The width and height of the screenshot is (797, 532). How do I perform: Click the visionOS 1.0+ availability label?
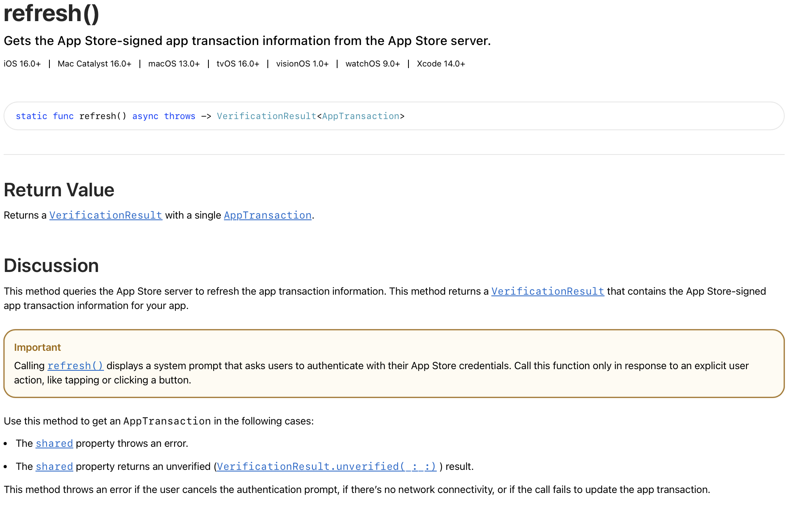[302, 64]
